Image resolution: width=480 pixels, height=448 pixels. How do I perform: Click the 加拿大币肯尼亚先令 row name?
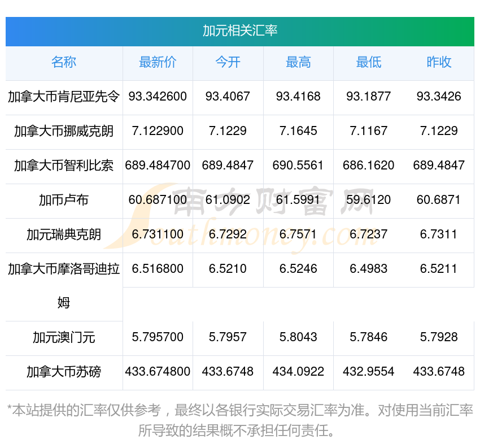point(64,97)
